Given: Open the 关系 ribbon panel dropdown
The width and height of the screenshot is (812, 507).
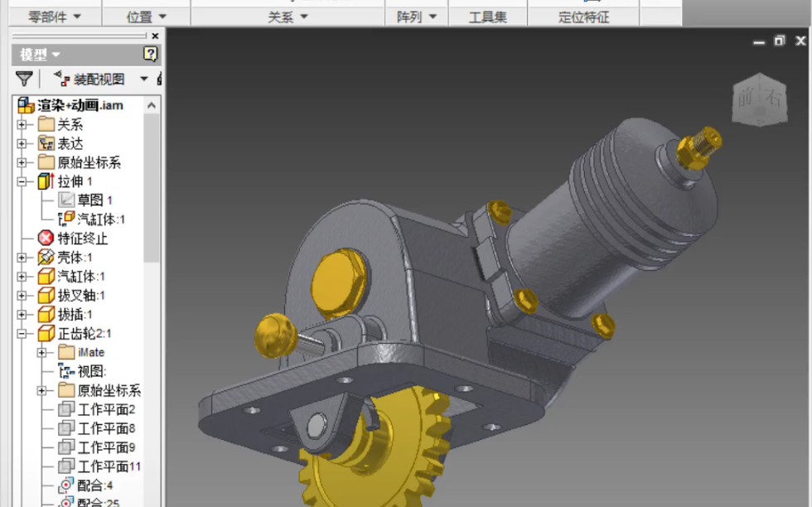Looking at the screenshot, I should click(288, 17).
